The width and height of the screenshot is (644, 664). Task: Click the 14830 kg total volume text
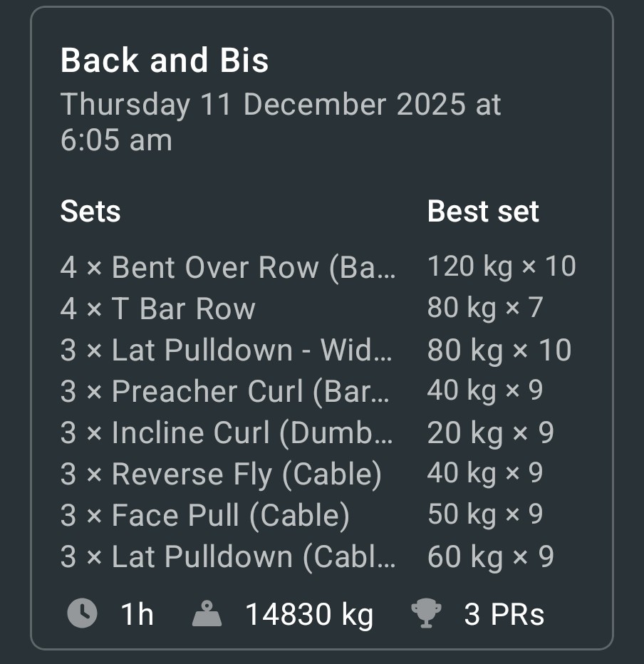[309, 614]
